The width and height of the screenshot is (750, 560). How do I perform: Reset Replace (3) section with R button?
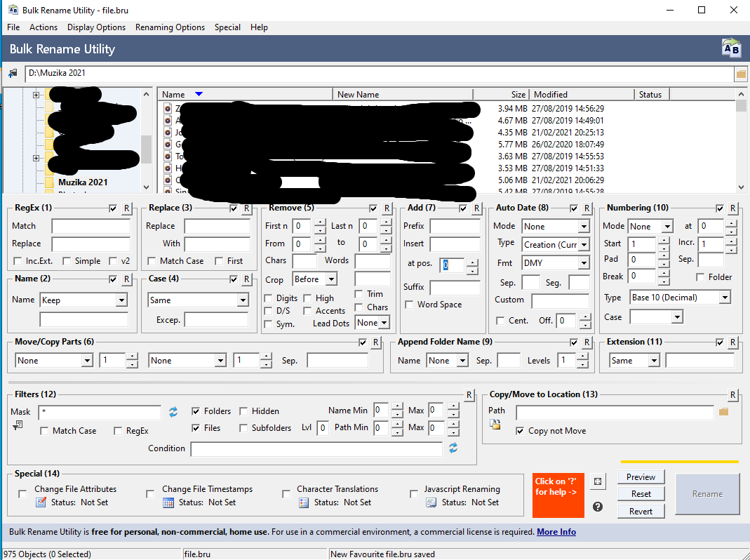(x=246, y=208)
